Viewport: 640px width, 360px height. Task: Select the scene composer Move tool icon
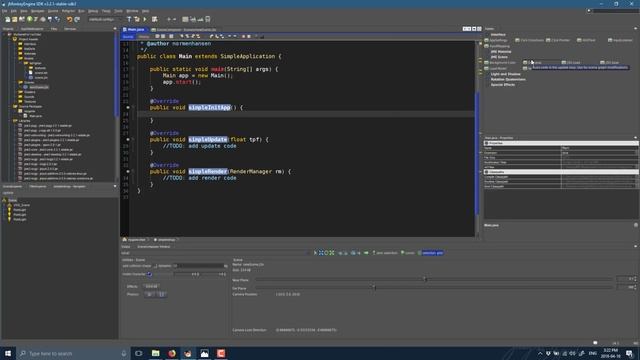(321, 253)
